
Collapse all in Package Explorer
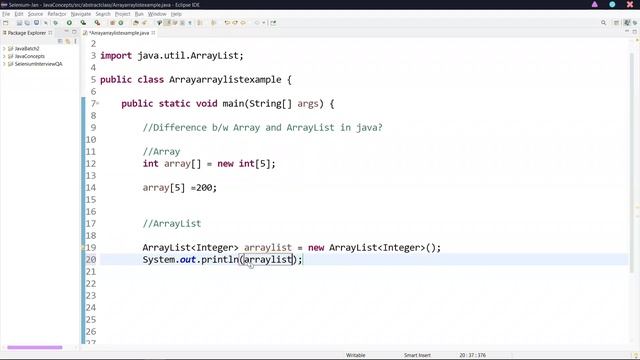coord(60,41)
